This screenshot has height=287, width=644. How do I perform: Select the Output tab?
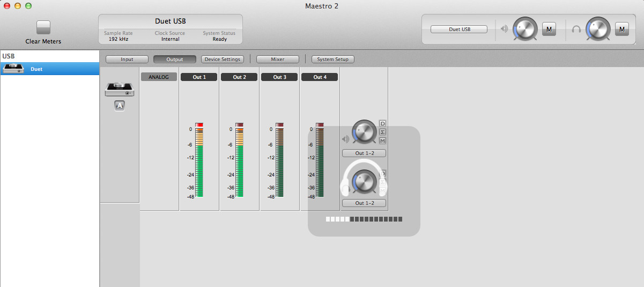pos(175,59)
